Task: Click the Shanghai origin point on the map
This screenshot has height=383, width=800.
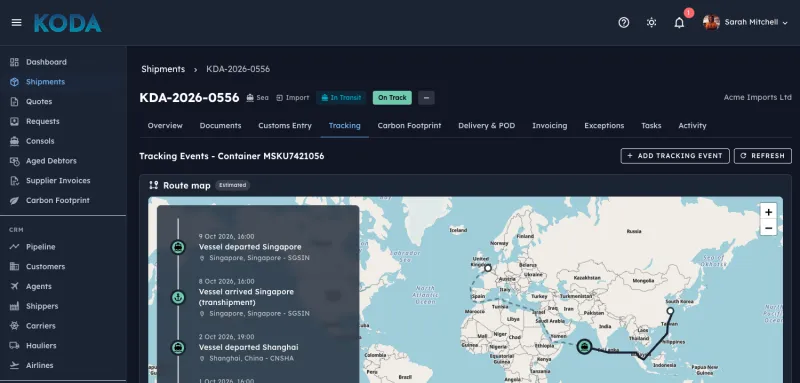Action: point(670,311)
